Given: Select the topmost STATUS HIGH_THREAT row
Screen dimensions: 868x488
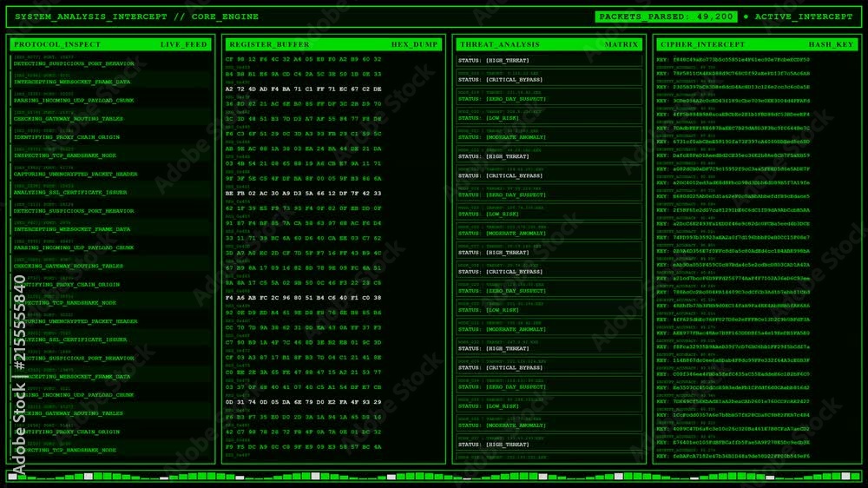Looking at the screenshot, I should click(549, 61).
